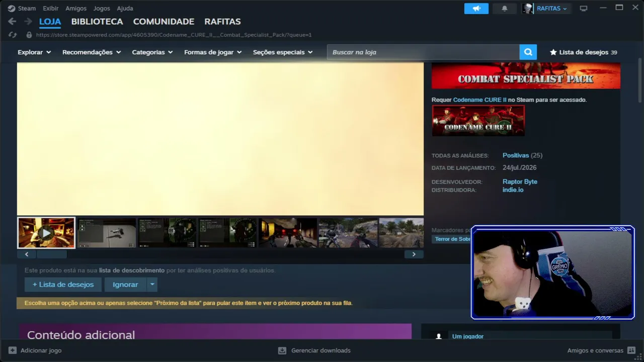This screenshot has width=644, height=362.
Task: Click the Codename CURE II game image
Action: (x=478, y=121)
